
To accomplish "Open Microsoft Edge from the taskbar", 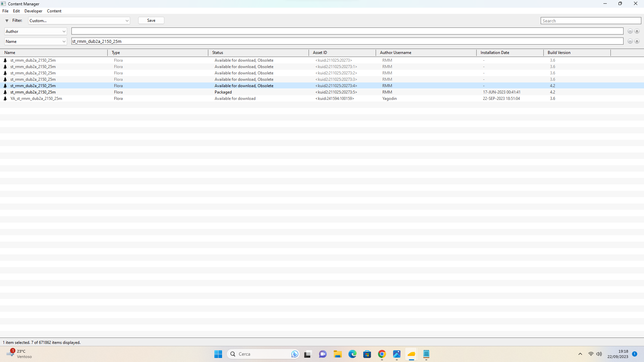I will pyautogui.click(x=352, y=354).
